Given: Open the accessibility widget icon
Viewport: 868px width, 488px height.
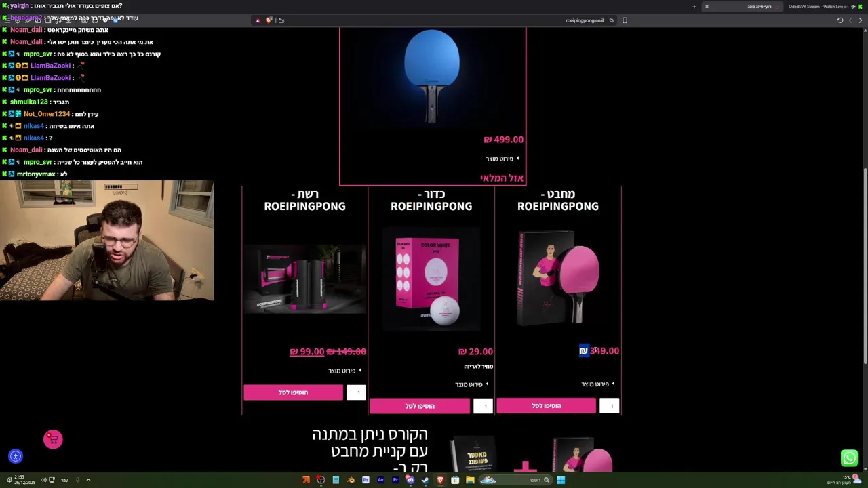Looking at the screenshot, I should tap(16, 457).
